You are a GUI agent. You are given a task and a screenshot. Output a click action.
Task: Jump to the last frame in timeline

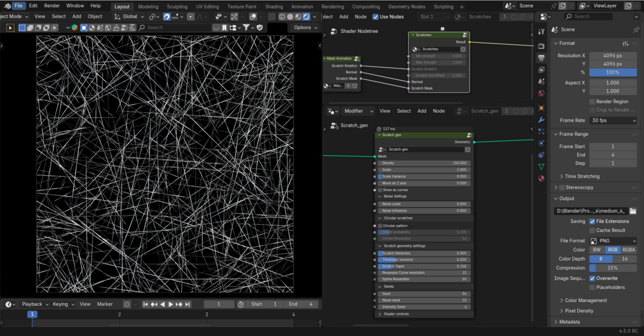(187, 305)
